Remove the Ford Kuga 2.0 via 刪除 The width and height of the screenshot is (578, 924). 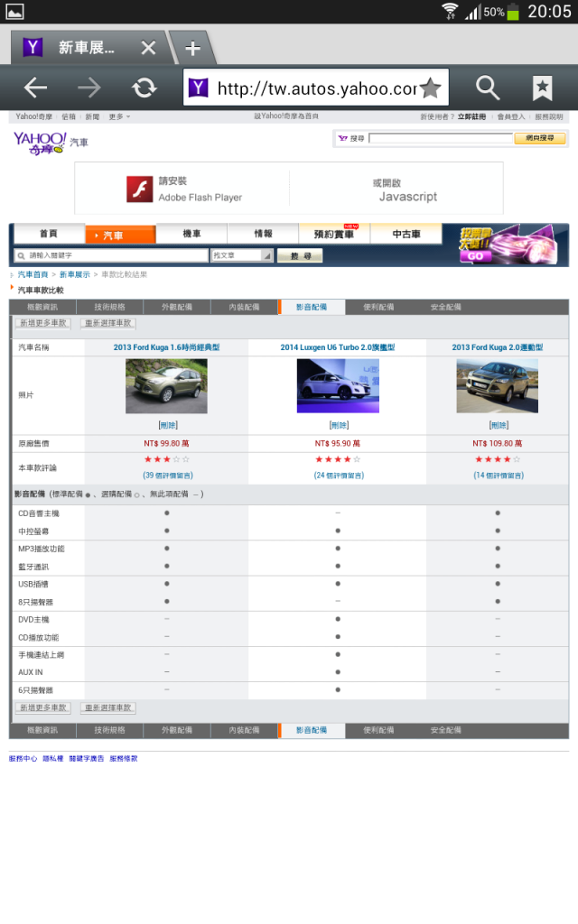pos(499,425)
